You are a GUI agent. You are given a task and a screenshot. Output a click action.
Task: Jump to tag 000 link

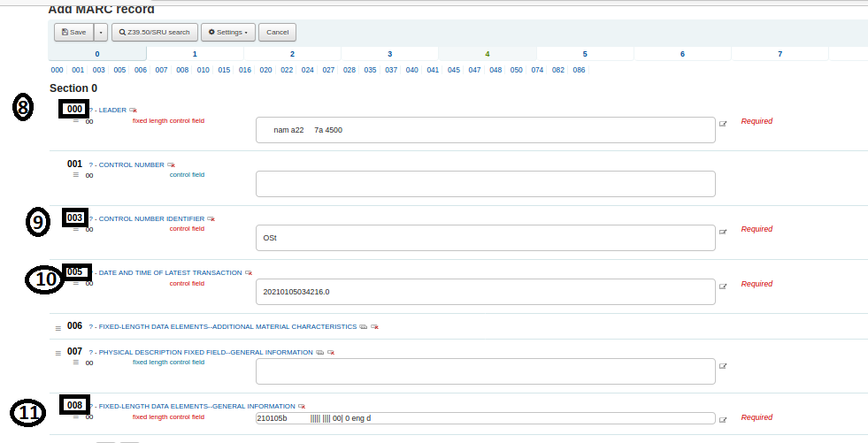pyautogui.click(x=57, y=70)
